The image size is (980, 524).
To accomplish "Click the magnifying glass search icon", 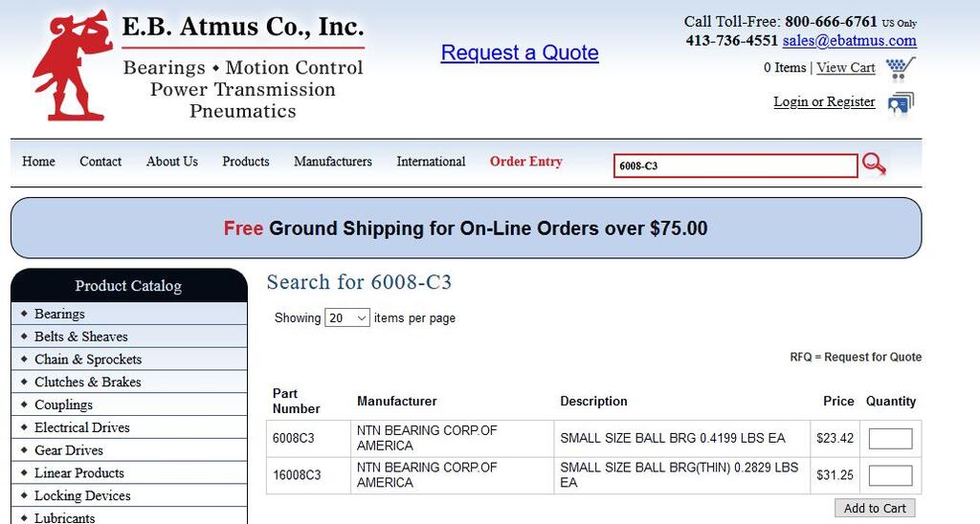I will click(874, 164).
